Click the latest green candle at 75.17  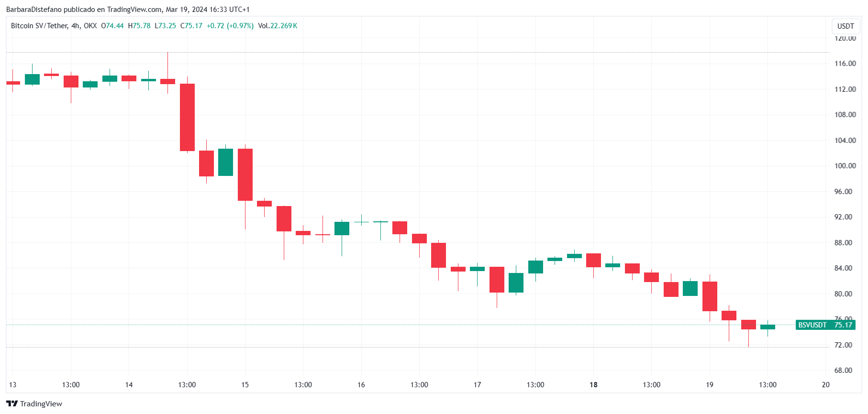pyautogui.click(x=768, y=327)
